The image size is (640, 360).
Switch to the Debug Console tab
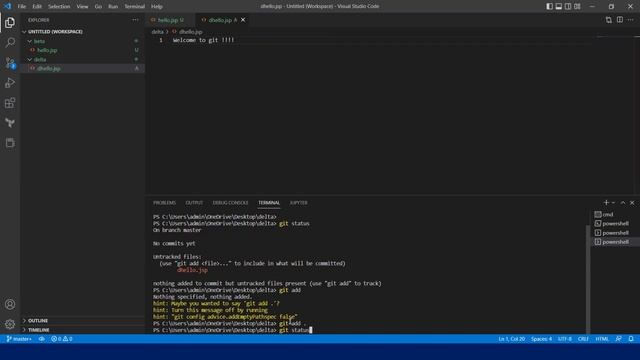[x=230, y=202]
